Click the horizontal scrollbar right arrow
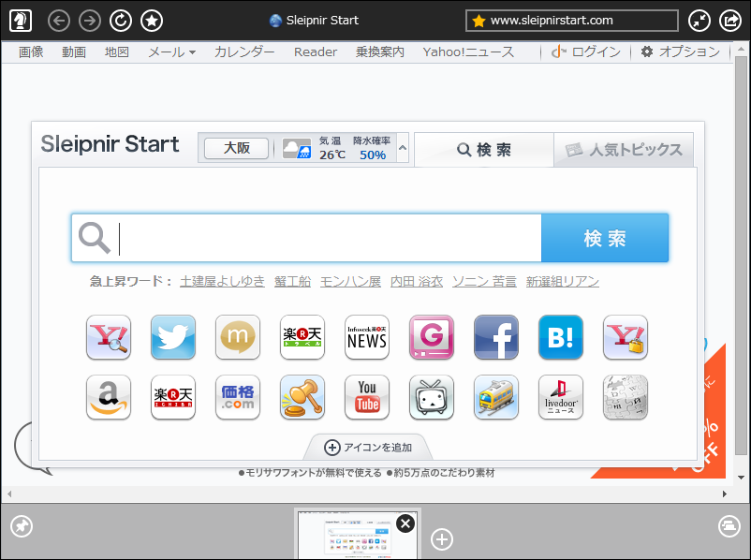This screenshot has height=560, width=751. (725, 494)
